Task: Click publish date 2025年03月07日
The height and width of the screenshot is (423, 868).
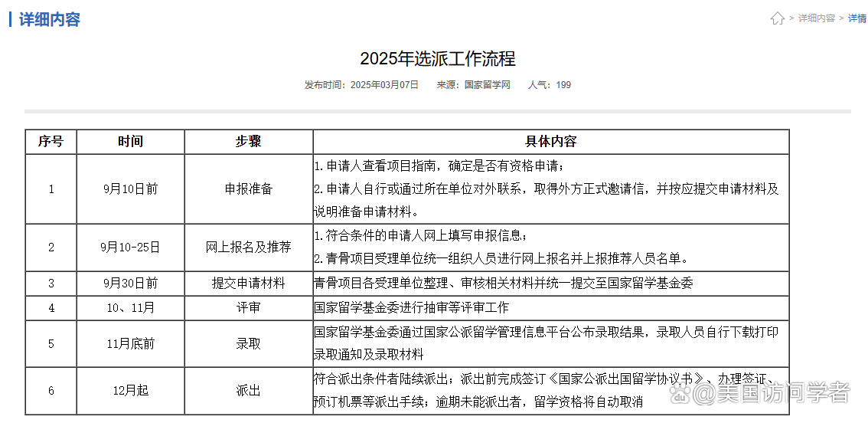Action: 385,85
